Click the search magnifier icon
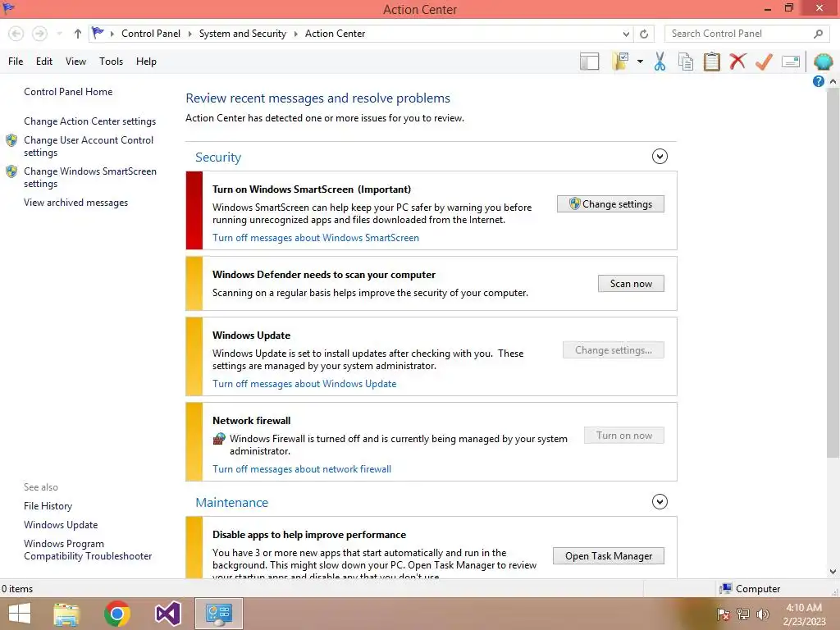This screenshot has height=630, width=840. click(818, 34)
